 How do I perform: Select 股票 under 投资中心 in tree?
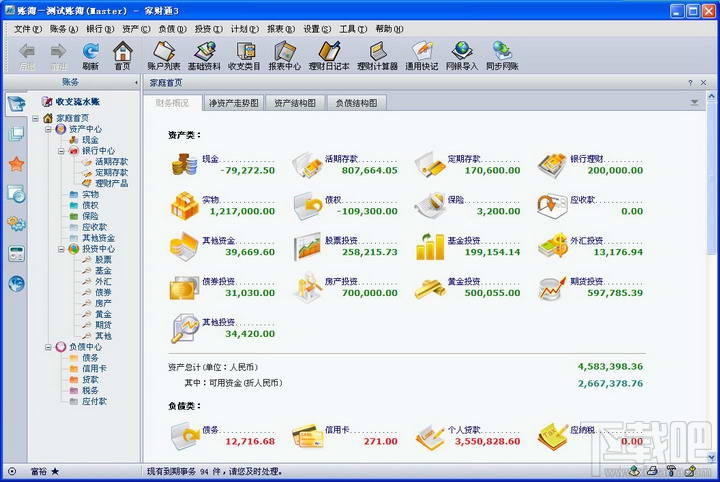[x=103, y=260]
